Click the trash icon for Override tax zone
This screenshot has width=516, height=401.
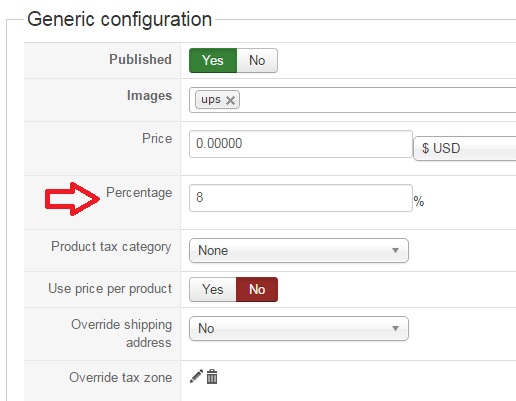coord(212,377)
